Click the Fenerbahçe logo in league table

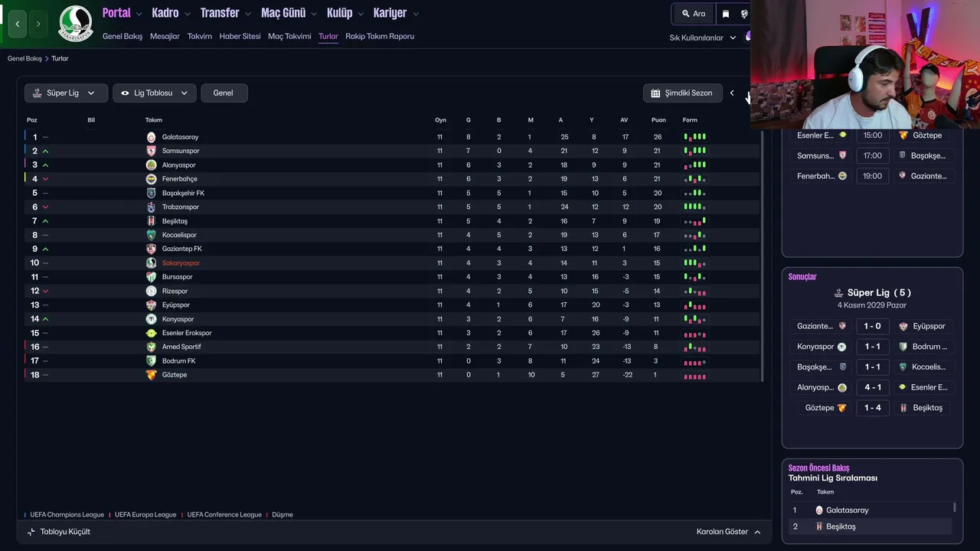coord(151,179)
